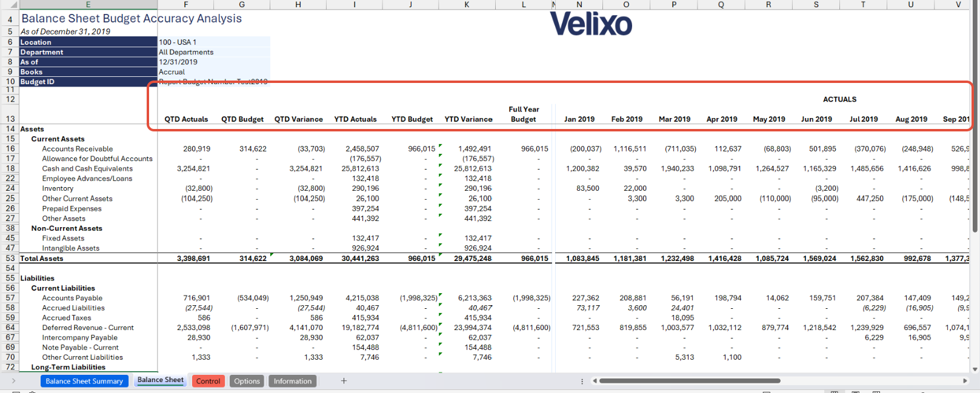Click the As of value '12/31/2019'
The image size is (980, 393).
[x=178, y=62]
